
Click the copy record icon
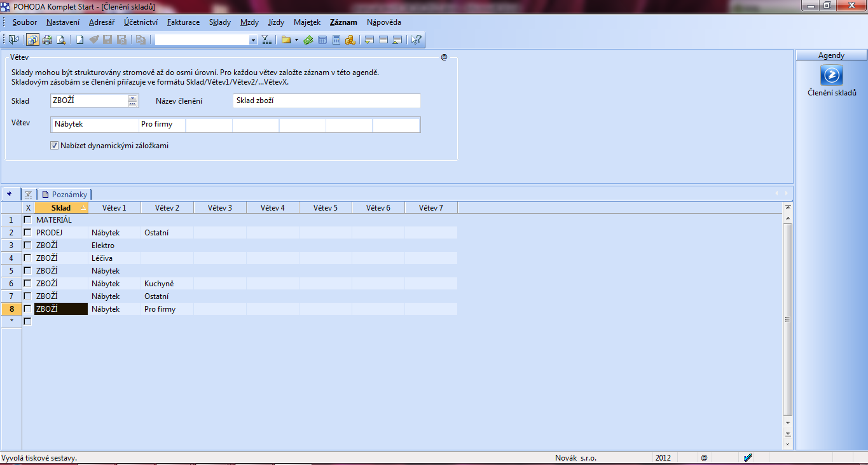[140, 40]
